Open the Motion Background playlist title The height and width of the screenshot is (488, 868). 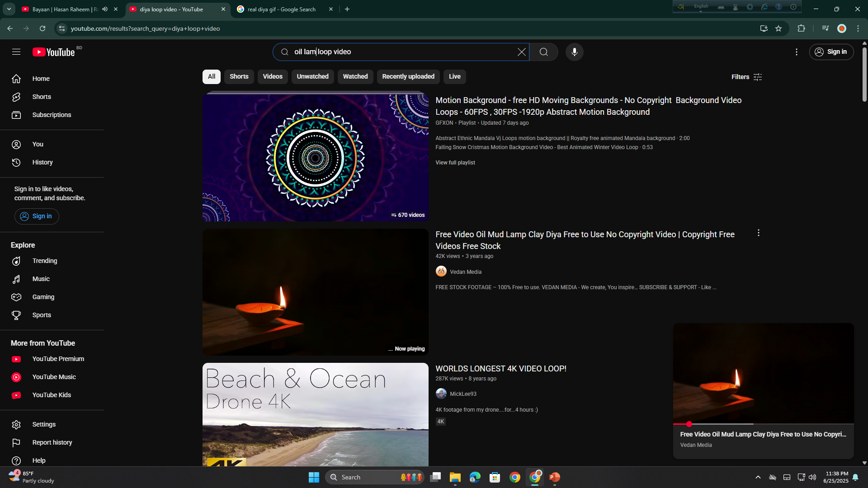588,106
